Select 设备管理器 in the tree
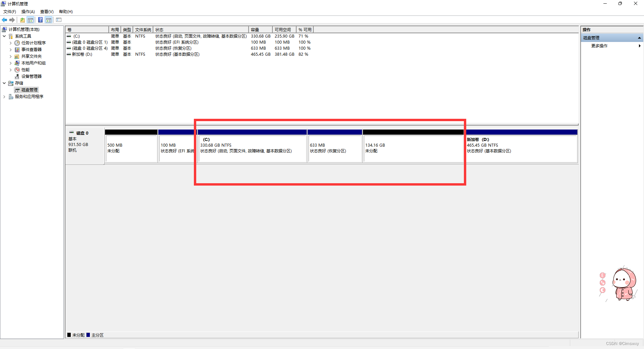 (x=32, y=77)
